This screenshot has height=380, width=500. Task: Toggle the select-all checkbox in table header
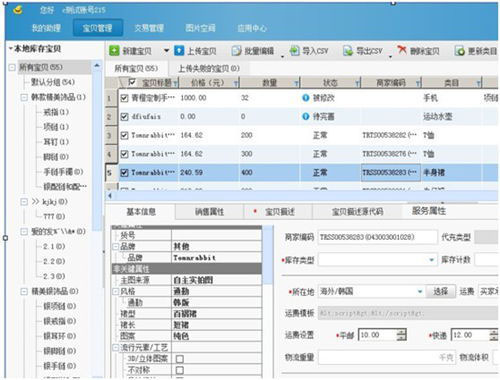click(132, 82)
